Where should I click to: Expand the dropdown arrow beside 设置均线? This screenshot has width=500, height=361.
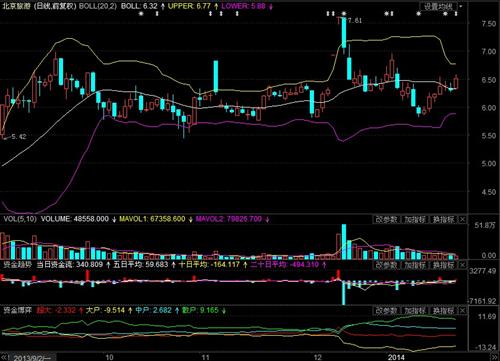[x=461, y=6]
